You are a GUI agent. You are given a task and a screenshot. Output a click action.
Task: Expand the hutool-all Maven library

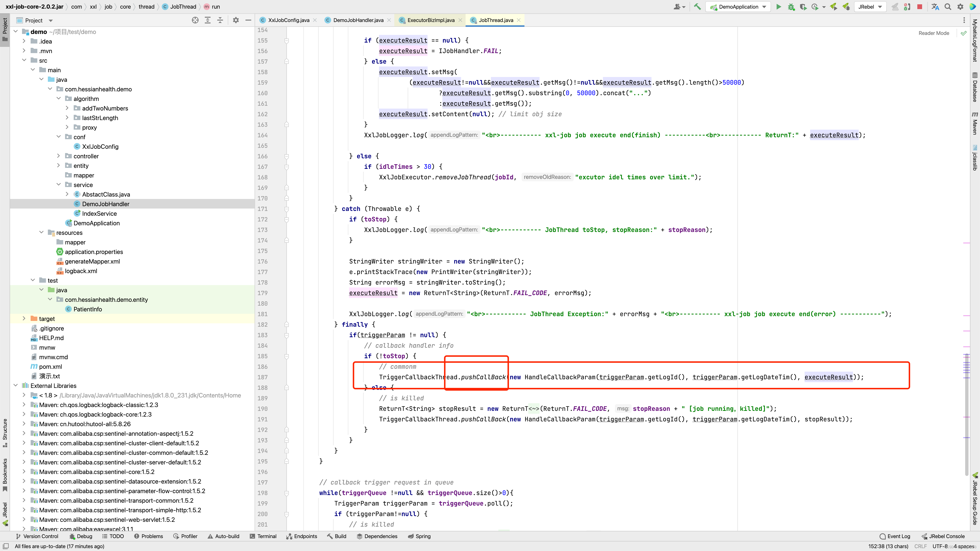coord(24,424)
